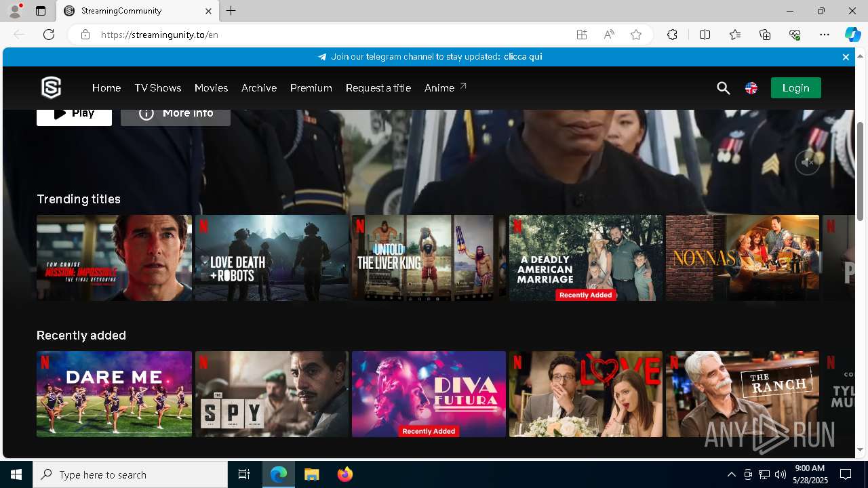The height and width of the screenshot is (488, 868).
Task: Show hidden tray icons chevron
Action: tap(731, 474)
